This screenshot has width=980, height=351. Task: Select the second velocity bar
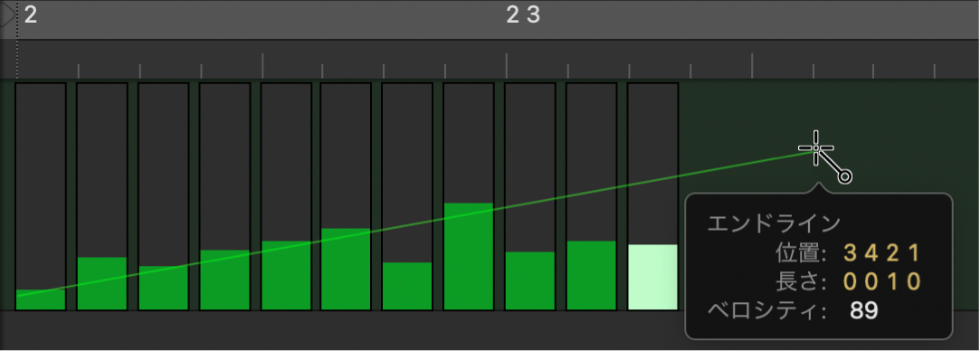[x=102, y=283]
